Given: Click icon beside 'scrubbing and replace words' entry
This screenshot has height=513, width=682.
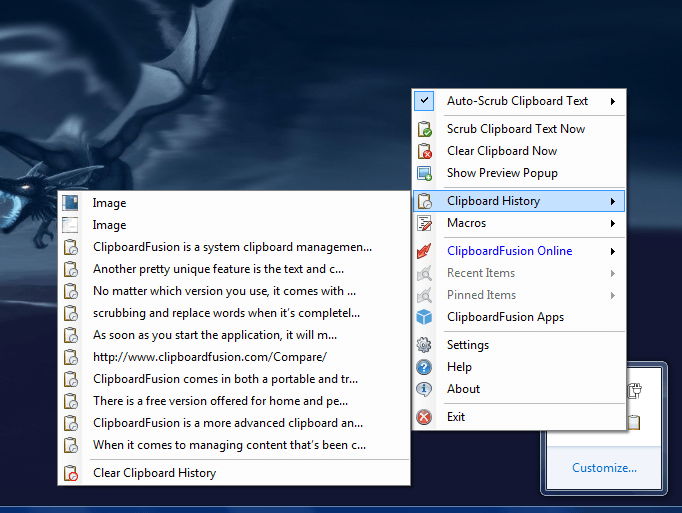Looking at the screenshot, I should pyautogui.click(x=70, y=313).
